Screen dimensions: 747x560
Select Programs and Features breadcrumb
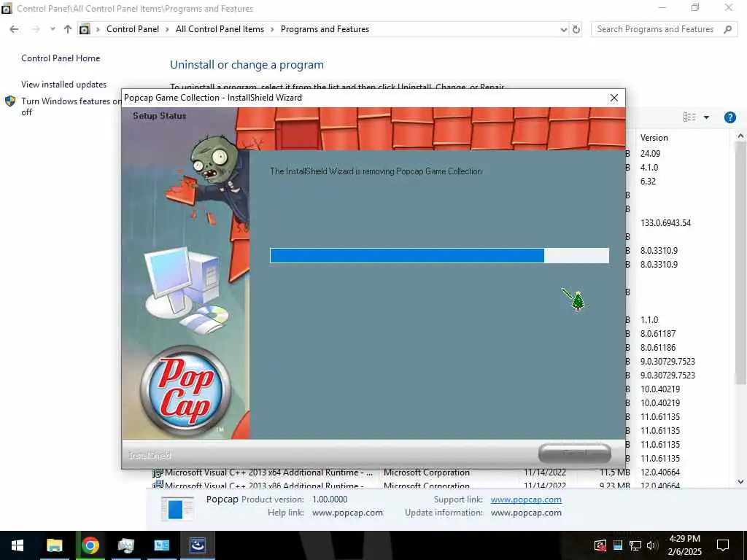[x=325, y=29]
